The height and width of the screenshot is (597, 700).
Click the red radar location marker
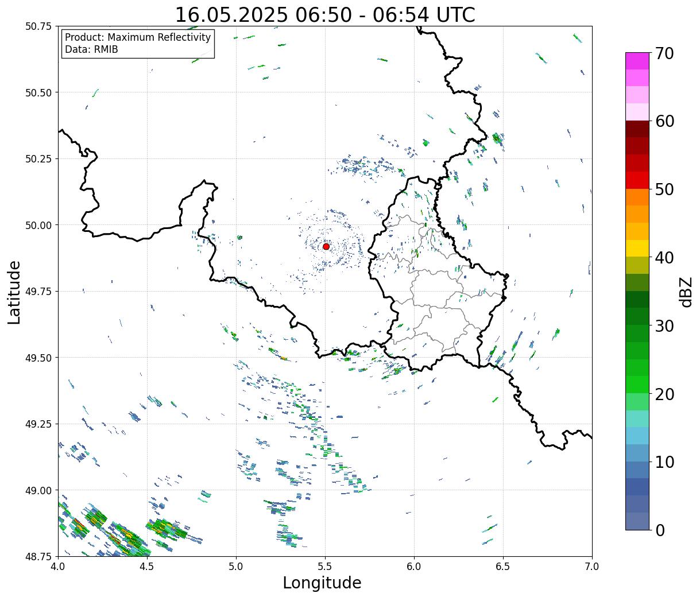[326, 246]
